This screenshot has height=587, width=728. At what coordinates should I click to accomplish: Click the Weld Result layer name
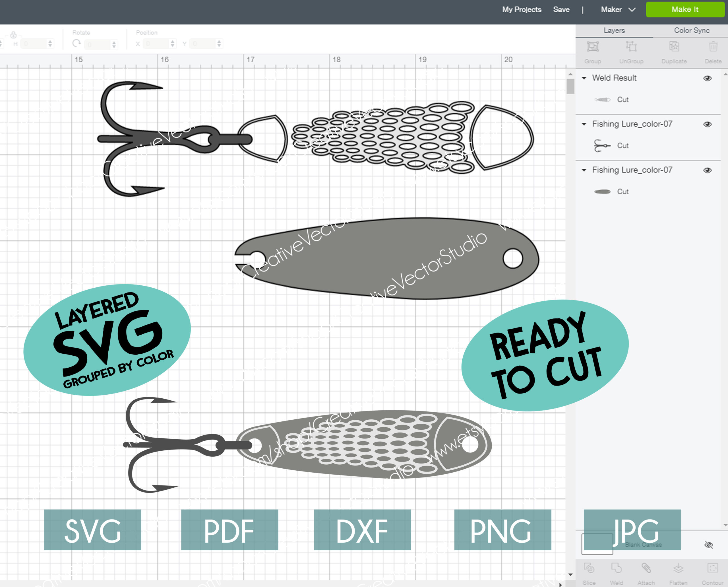click(x=614, y=78)
